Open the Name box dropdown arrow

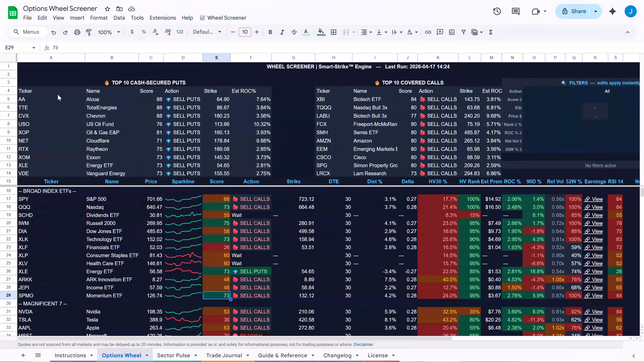[34, 48]
